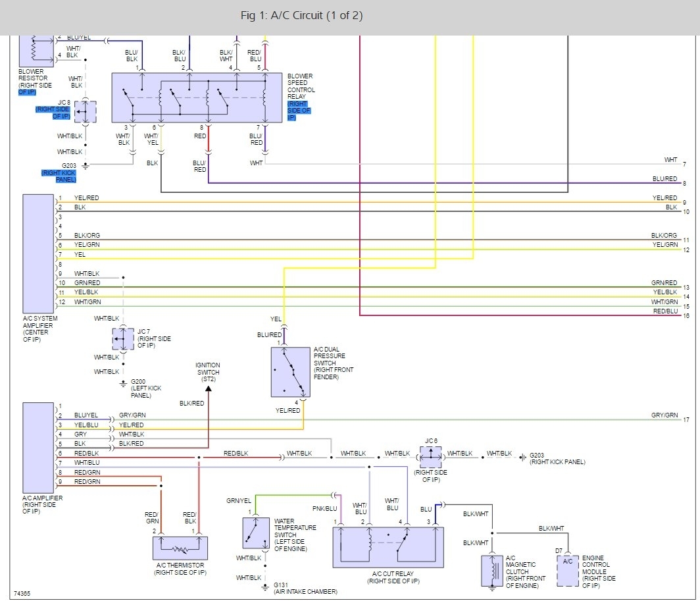This screenshot has height=607, width=700.
Task: Select the J/C 6 junction connector symbol
Action: click(431, 456)
